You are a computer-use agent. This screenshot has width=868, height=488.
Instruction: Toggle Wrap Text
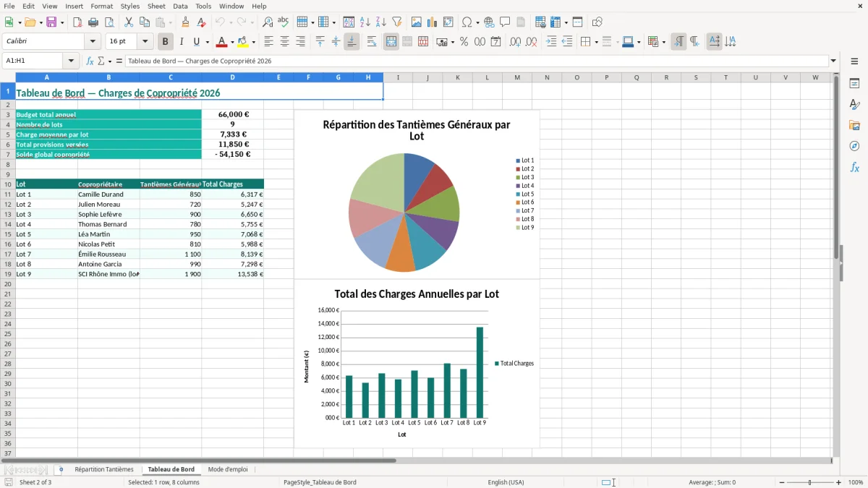coord(372,42)
